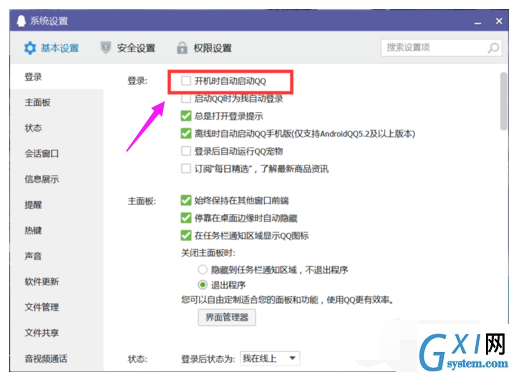Uncheck 停靠在桌面边缘时自动隐藏
Screen dimensions: 515x372
point(186,218)
